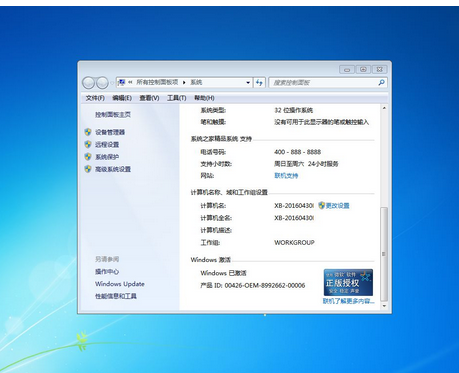Viewport: 459px width, 373px height.
Task: Click the phone number 400 - 888 - 8888
Action: click(298, 152)
